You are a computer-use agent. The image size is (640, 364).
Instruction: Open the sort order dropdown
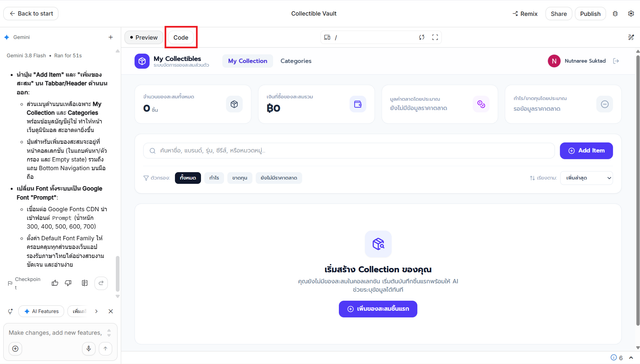point(587,178)
